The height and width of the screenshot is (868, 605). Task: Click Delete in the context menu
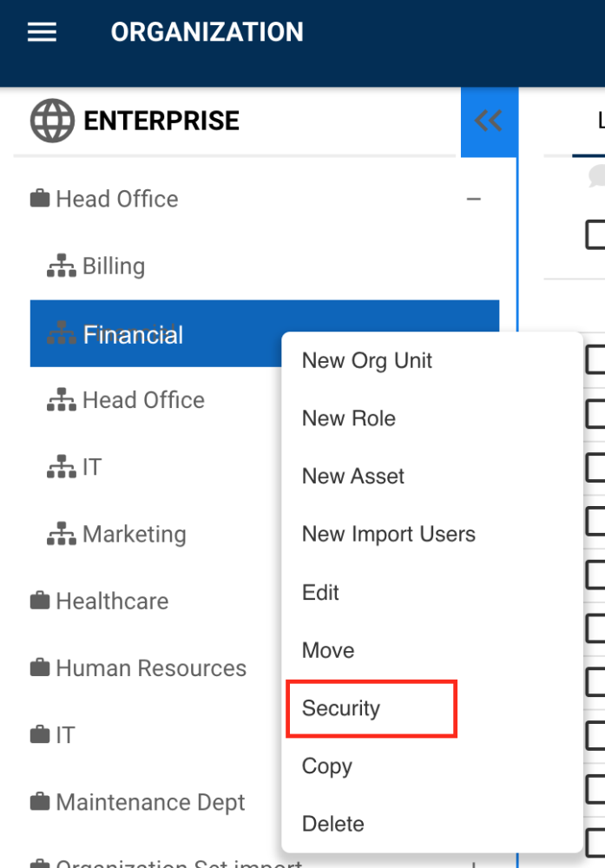(x=332, y=824)
